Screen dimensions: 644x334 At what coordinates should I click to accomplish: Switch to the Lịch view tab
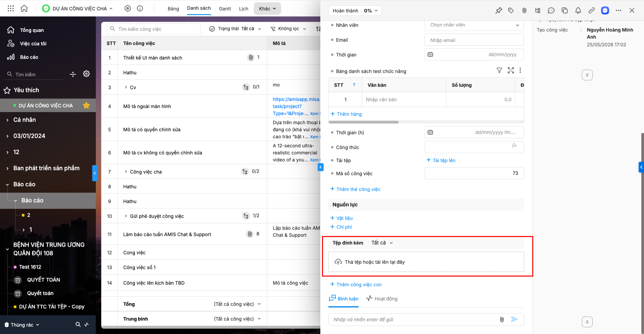pyautogui.click(x=244, y=9)
